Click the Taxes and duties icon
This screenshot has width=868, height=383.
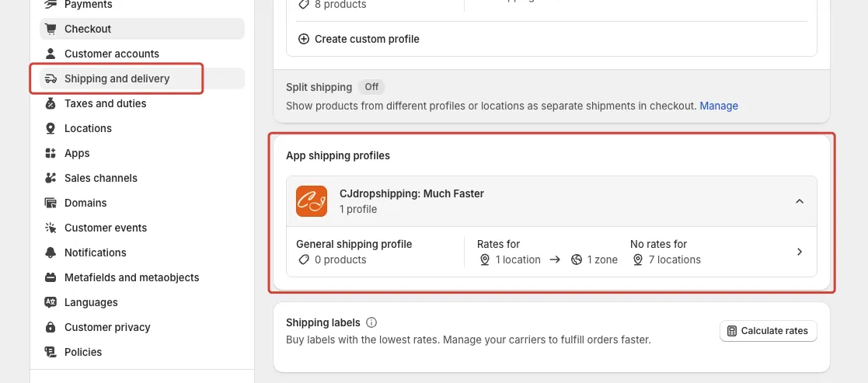(x=51, y=103)
